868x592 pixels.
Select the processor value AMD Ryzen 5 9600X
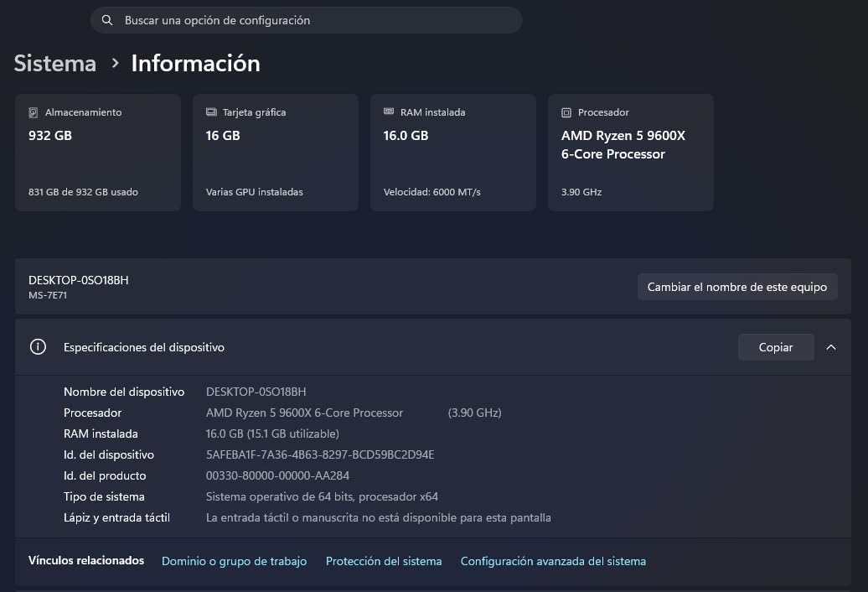(x=304, y=413)
